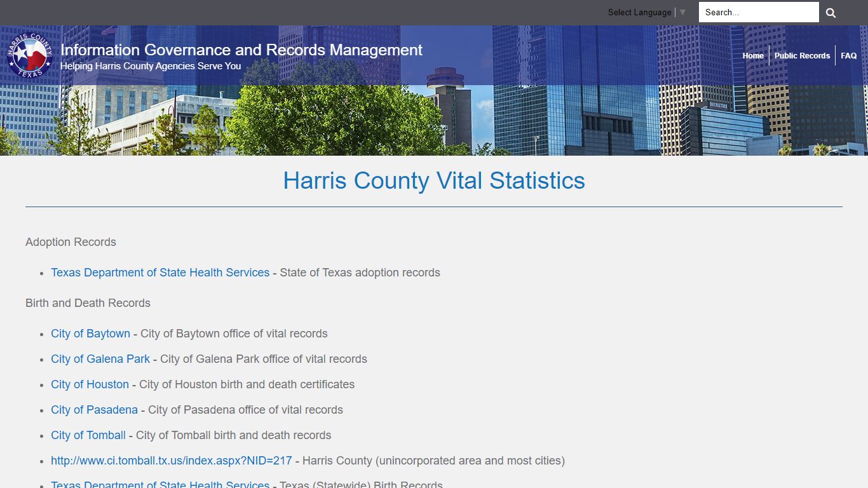Open the City of Baytown link

pyautogui.click(x=90, y=334)
